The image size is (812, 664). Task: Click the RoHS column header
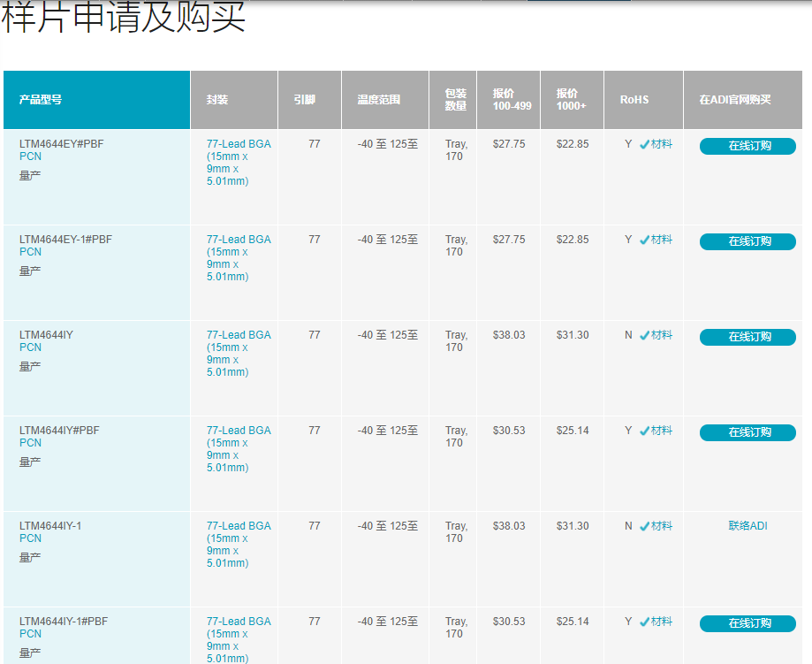(644, 100)
